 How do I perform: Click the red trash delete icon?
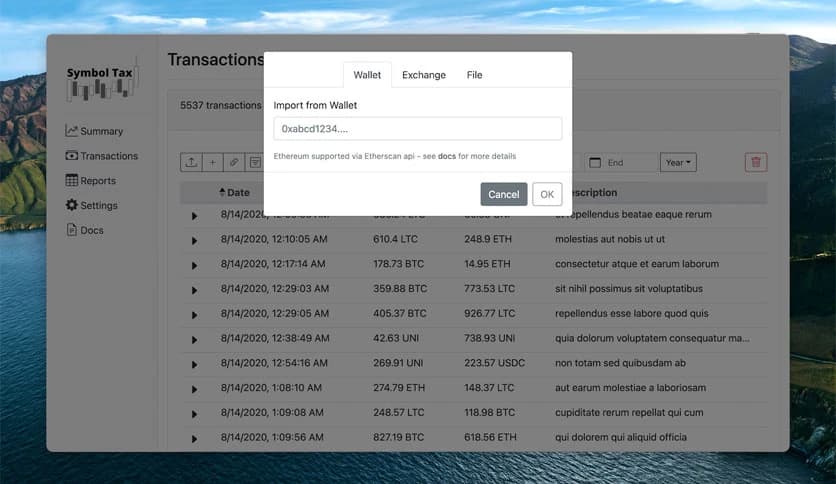[756, 162]
